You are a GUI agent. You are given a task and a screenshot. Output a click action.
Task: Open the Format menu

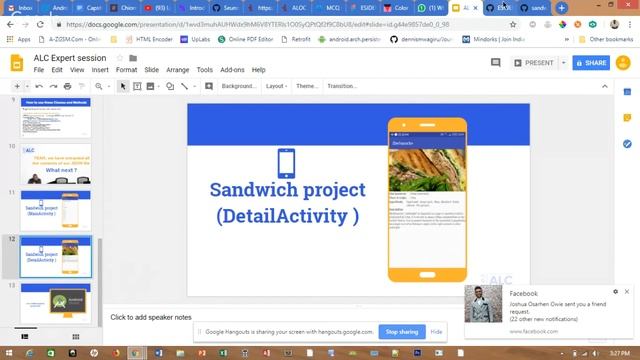[x=127, y=70]
